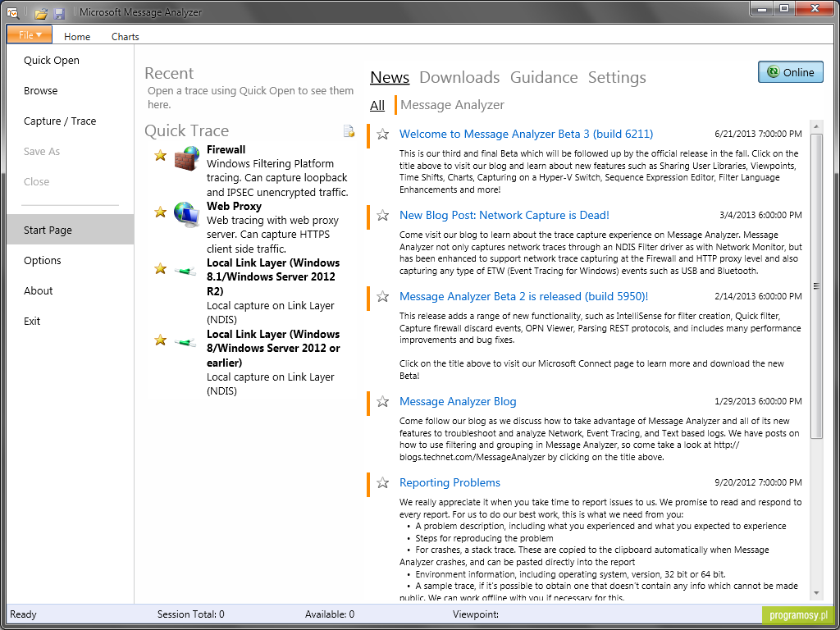Image resolution: width=840 pixels, height=630 pixels.
Task: Click the news list scrollbar thumb
Action: (x=816, y=286)
